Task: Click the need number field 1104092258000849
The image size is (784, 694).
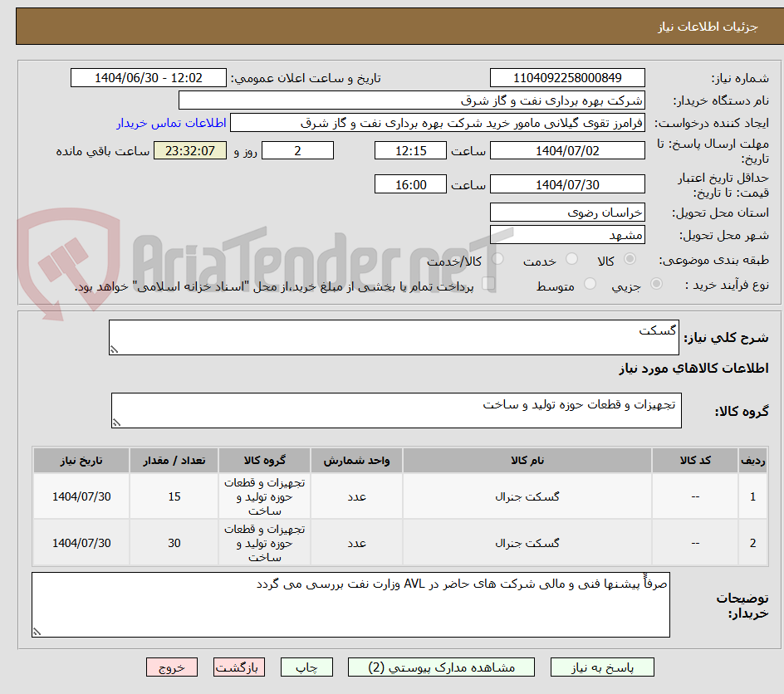Action: click(x=567, y=78)
